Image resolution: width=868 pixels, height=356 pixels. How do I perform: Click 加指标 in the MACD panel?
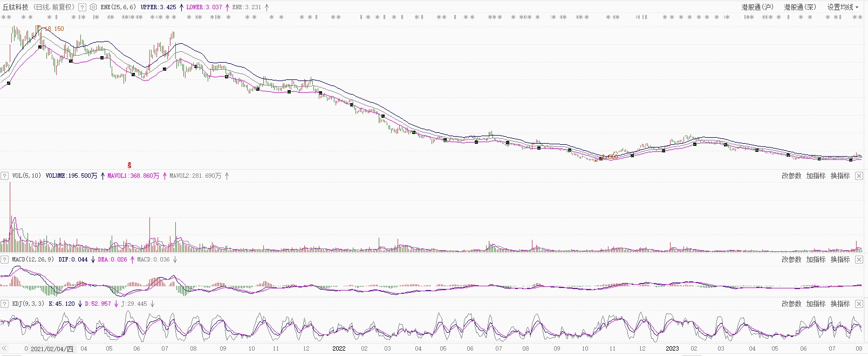click(816, 260)
